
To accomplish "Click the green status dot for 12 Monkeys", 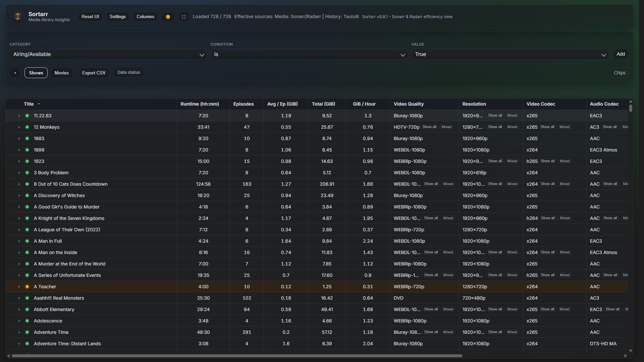I will click(27, 127).
